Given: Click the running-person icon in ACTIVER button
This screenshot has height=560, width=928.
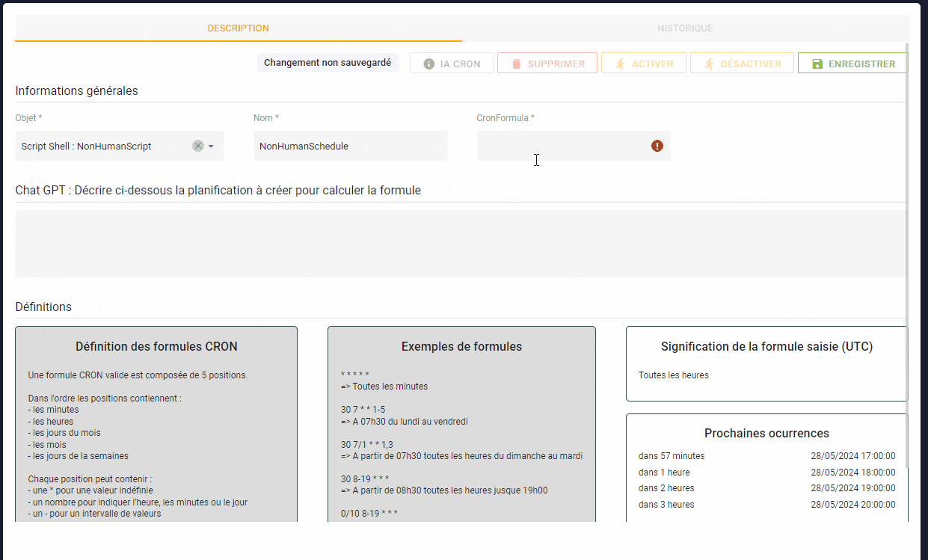Looking at the screenshot, I should click(x=620, y=64).
